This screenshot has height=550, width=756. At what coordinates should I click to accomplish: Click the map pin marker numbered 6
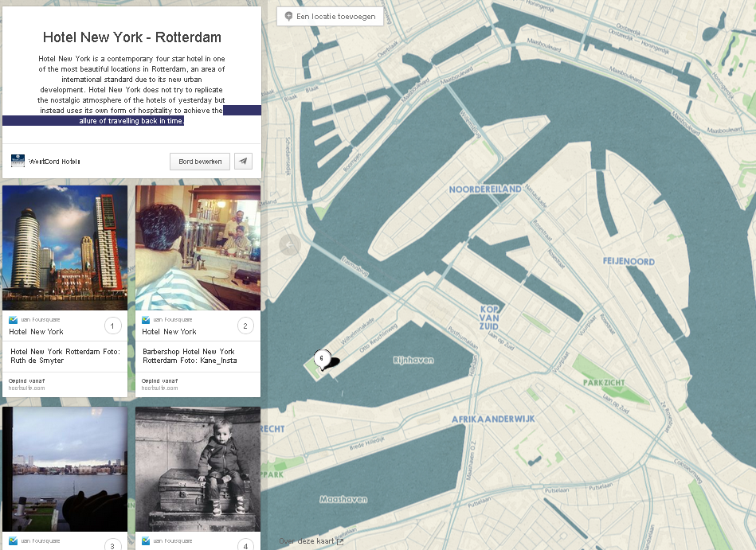coord(322,359)
